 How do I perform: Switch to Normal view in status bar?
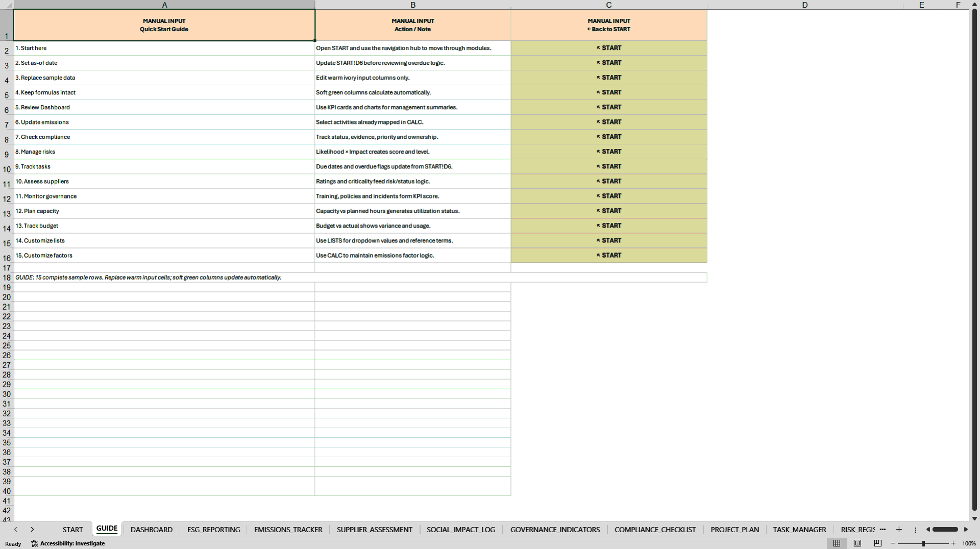click(x=837, y=543)
